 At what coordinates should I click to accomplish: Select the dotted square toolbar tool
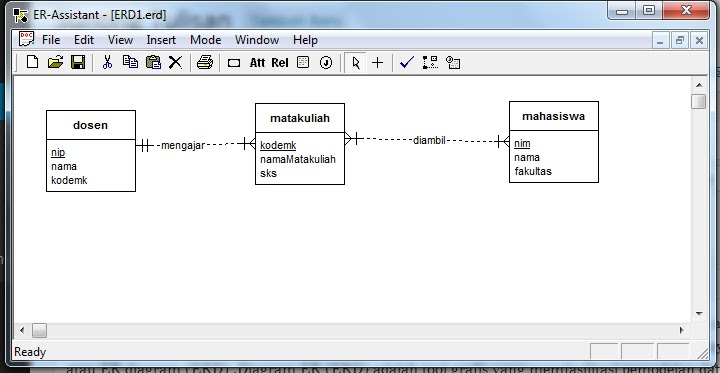[303, 62]
